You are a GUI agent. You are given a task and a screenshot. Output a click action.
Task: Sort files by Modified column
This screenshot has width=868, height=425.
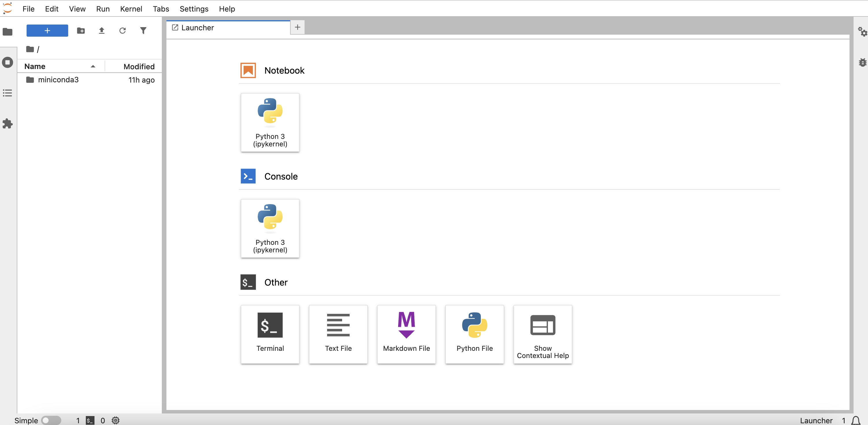tap(139, 66)
